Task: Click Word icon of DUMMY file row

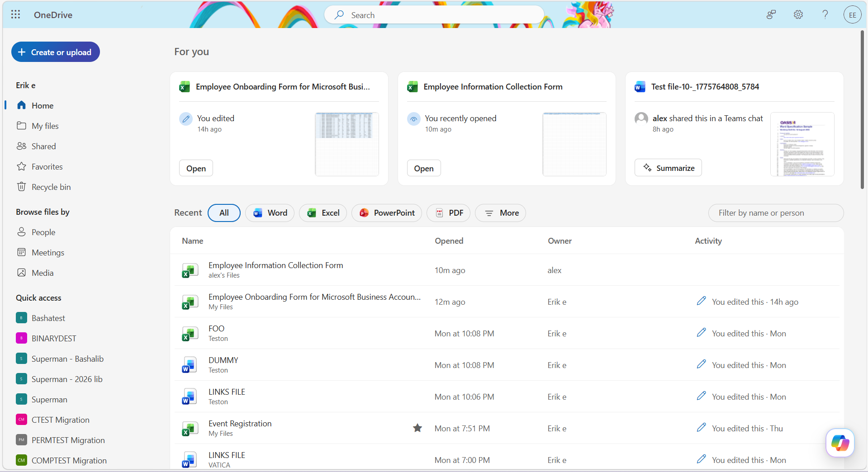Action: [190, 365]
